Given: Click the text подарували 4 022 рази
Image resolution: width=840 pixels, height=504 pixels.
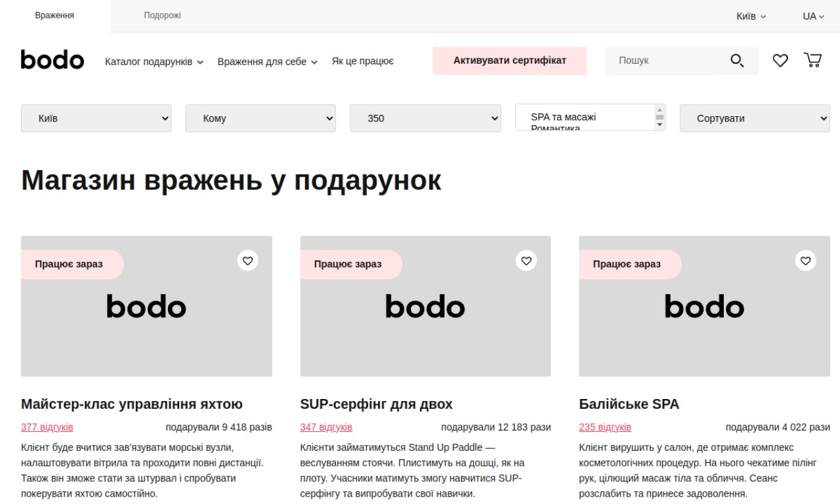Looking at the screenshot, I should tap(778, 427).
